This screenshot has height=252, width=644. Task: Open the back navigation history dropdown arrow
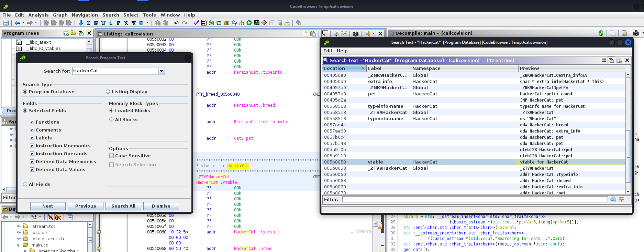tap(23, 23)
